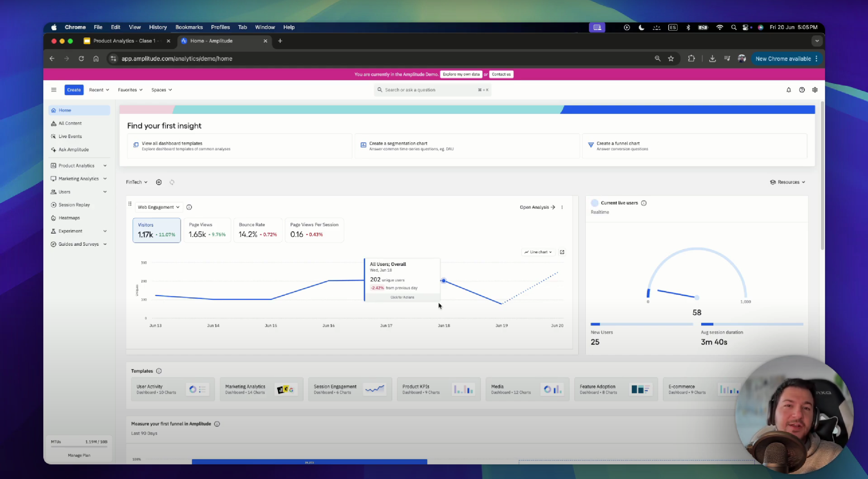Image resolution: width=868 pixels, height=479 pixels.
Task: Click the Search or ask a question field
Action: point(432,90)
